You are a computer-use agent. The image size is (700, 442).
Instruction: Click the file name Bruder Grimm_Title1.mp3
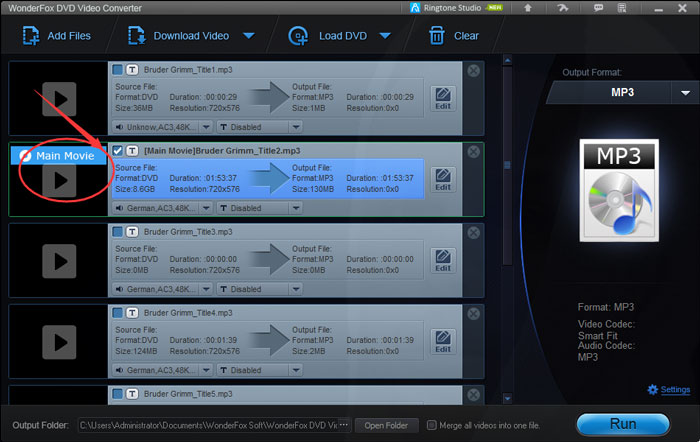click(188, 70)
